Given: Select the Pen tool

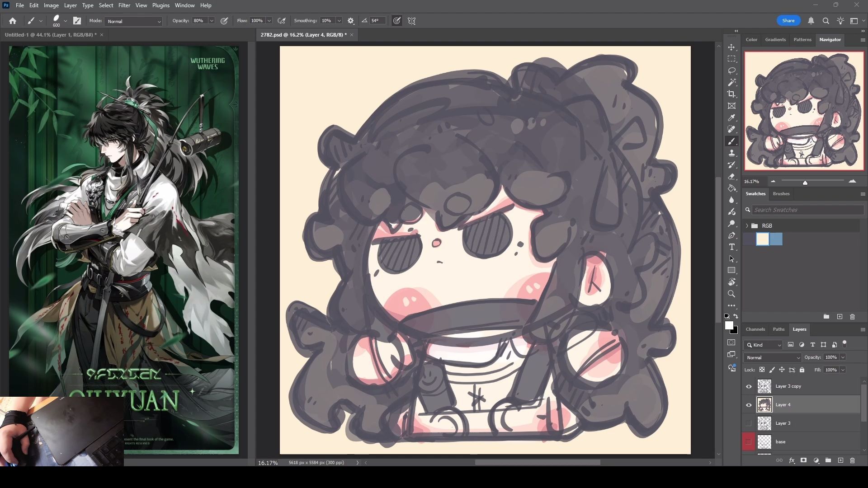Looking at the screenshot, I should (731, 235).
